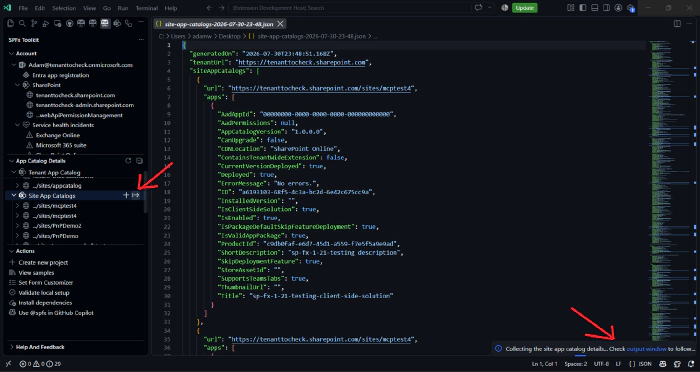The width and height of the screenshot is (700, 372).
Task: Go back with the left navigation arrow
Action: click(209, 8)
